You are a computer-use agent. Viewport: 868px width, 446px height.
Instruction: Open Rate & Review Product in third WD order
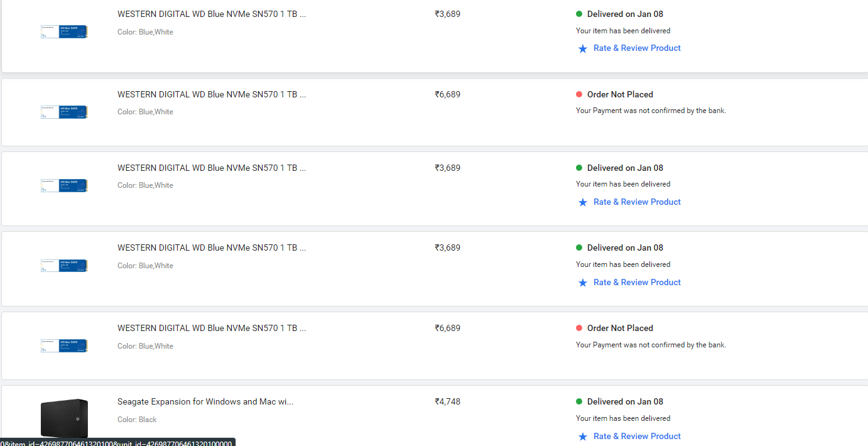(x=637, y=202)
